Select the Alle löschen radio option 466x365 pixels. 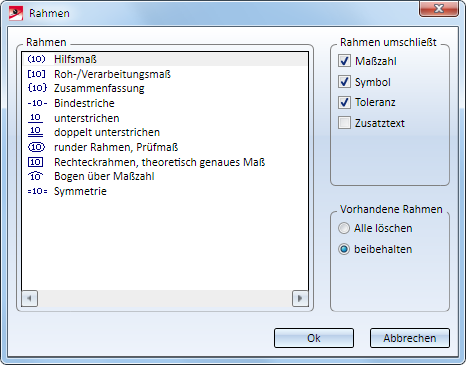click(x=344, y=228)
